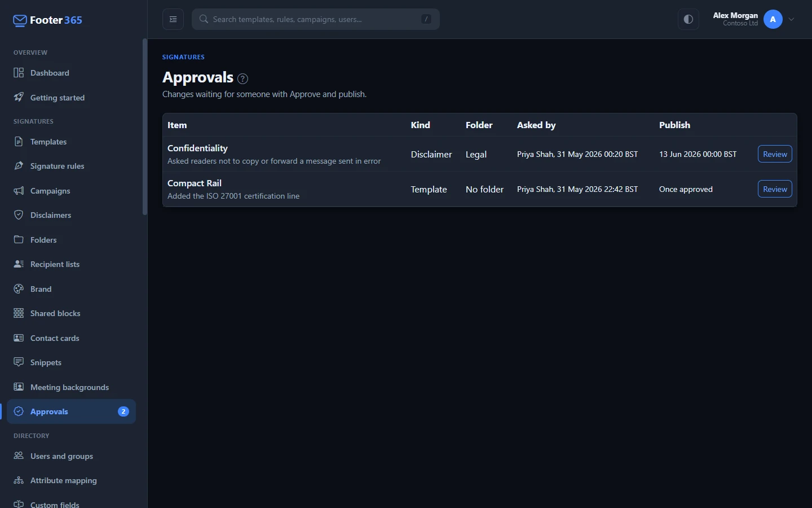Click the Templates document icon
This screenshot has height=508, width=812.
point(19,142)
